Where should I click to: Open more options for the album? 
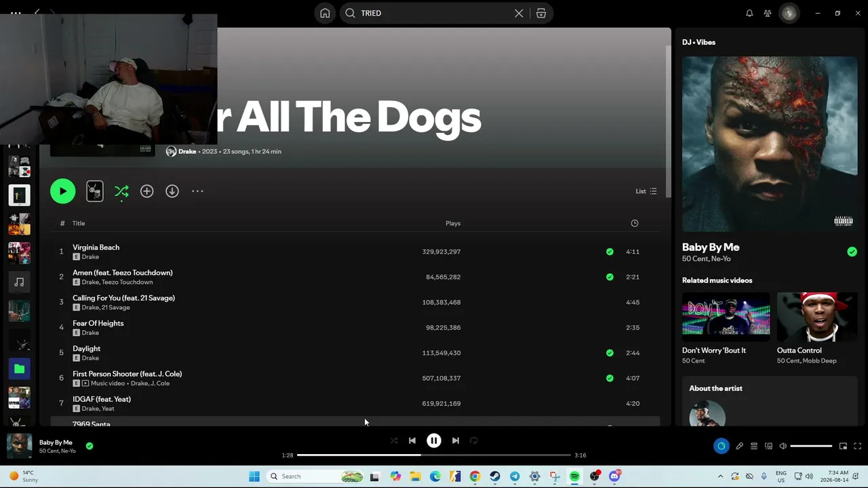coord(197,191)
